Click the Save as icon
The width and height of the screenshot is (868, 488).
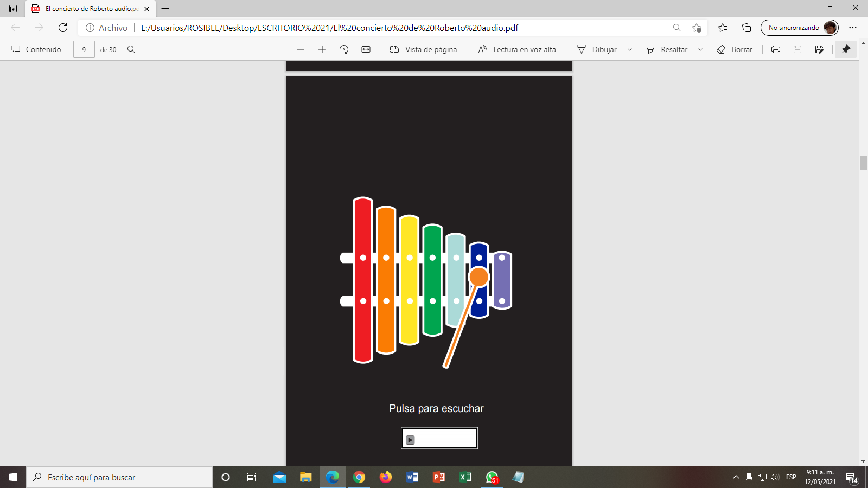[x=819, y=49]
